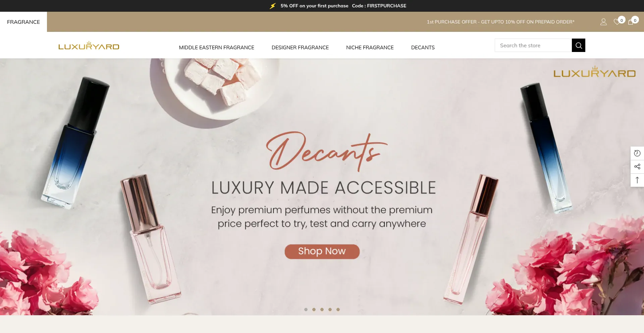Open the wishlist heart icon

[617, 22]
